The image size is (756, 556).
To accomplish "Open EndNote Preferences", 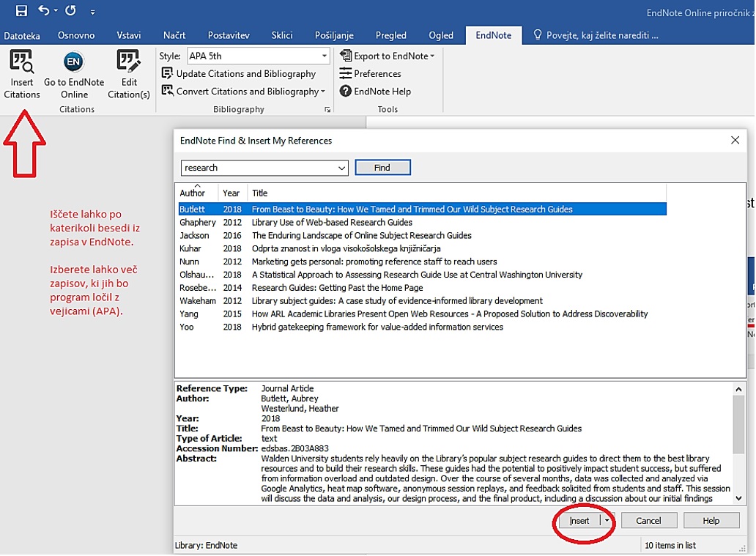I will pos(370,73).
